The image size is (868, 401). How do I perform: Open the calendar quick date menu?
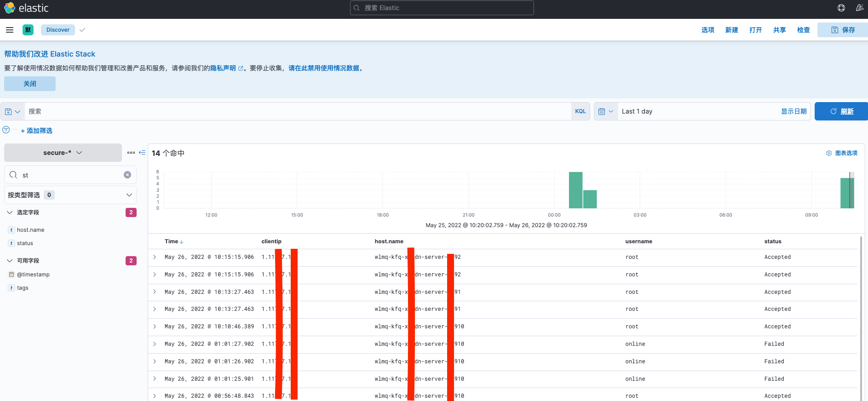click(606, 111)
